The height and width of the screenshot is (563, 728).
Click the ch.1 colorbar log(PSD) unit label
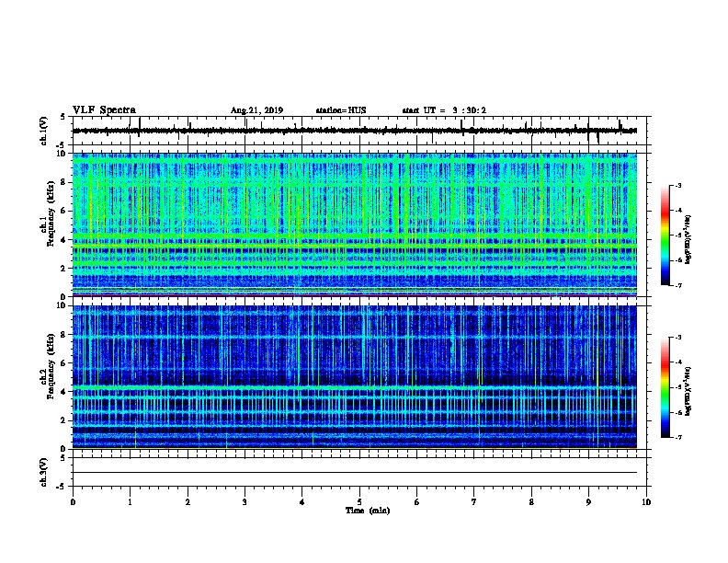click(688, 239)
